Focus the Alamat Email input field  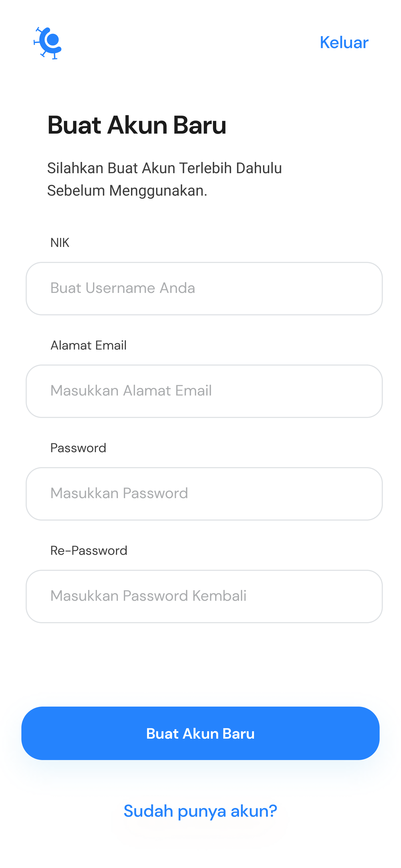coord(204,391)
